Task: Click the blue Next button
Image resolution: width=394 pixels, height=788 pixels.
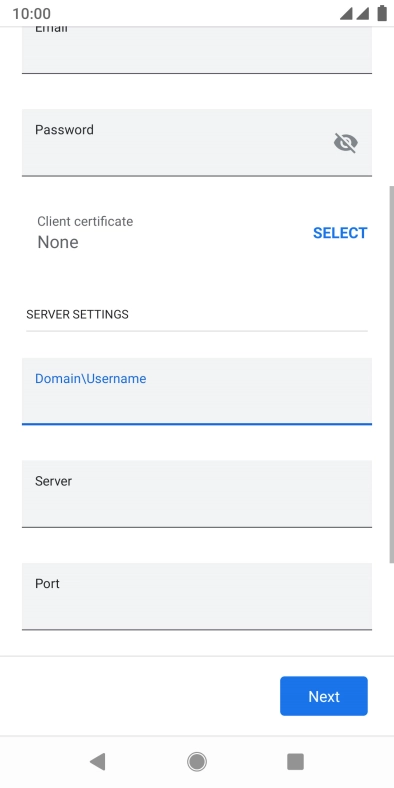Action: click(x=324, y=696)
